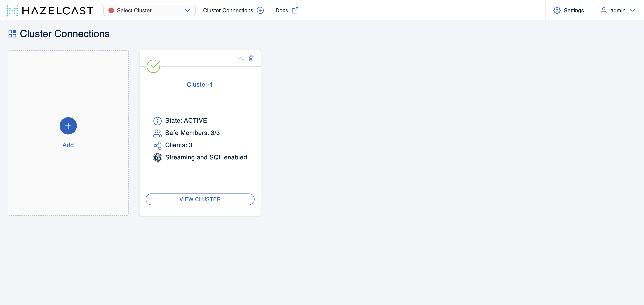Delete Cluster-1 using the trash icon

pos(251,58)
